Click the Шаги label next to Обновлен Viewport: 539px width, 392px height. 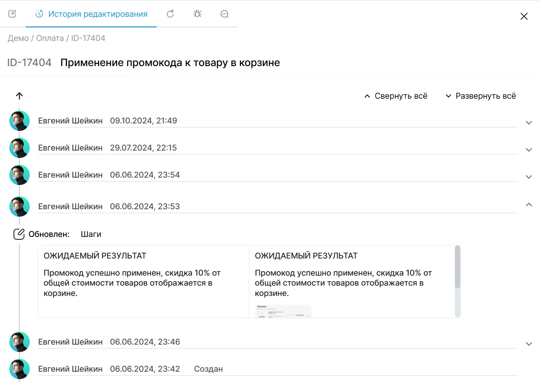pos(91,234)
